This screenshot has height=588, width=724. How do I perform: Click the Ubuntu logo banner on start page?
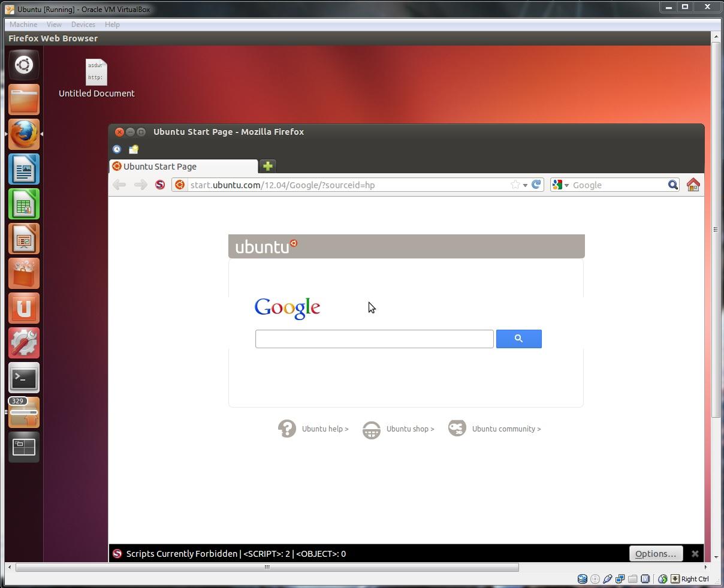(x=406, y=246)
